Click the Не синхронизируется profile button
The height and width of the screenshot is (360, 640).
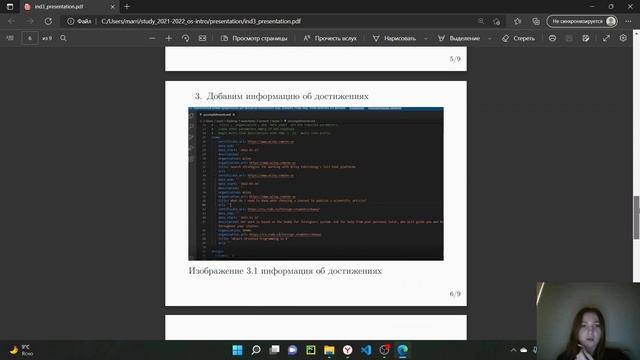pos(582,21)
